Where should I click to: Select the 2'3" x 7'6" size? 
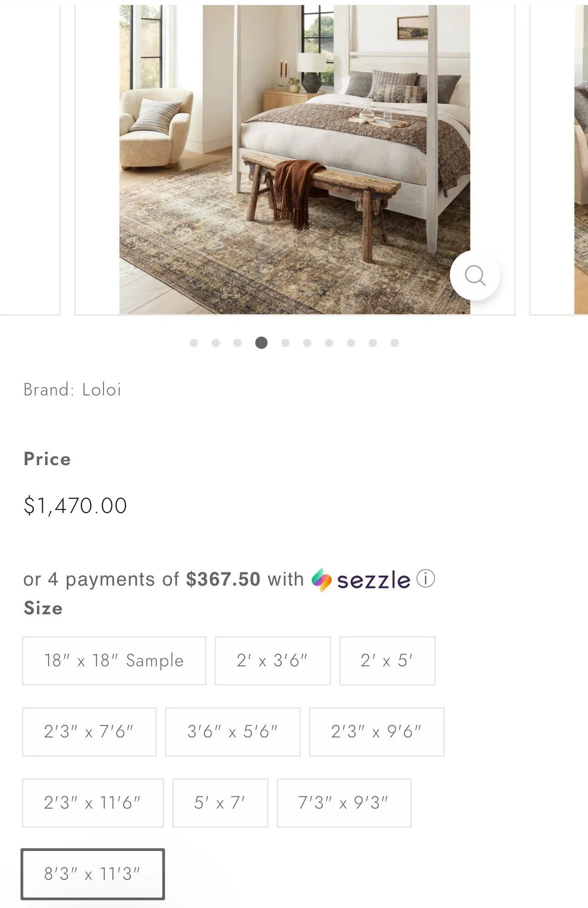click(89, 731)
